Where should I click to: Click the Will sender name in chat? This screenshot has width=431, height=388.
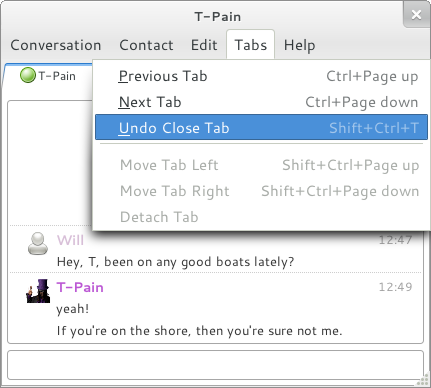tap(70, 240)
